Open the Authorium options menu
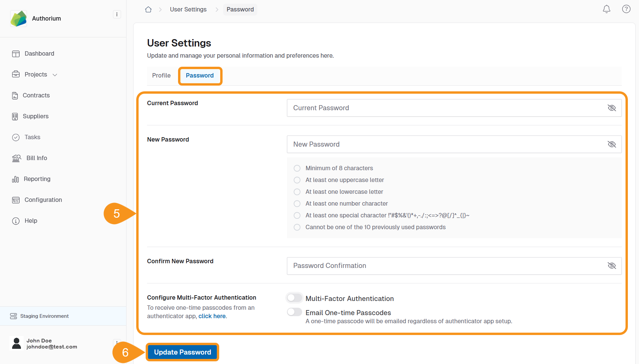This screenshot has width=639, height=364. click(117, 14)
